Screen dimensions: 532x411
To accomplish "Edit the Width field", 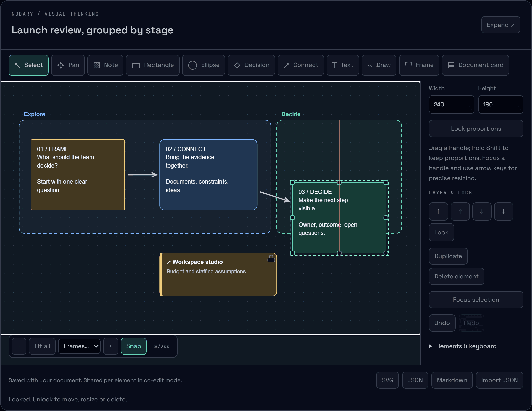I will click(x=452, y=105).
